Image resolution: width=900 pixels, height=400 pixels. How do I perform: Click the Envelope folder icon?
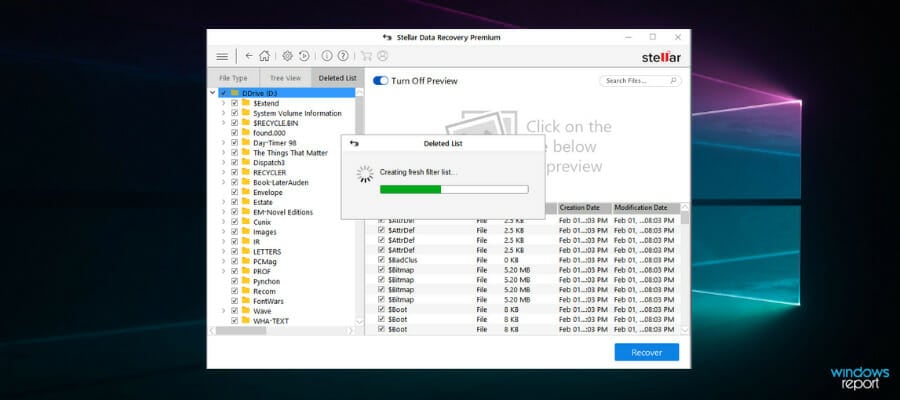[246, 192]
